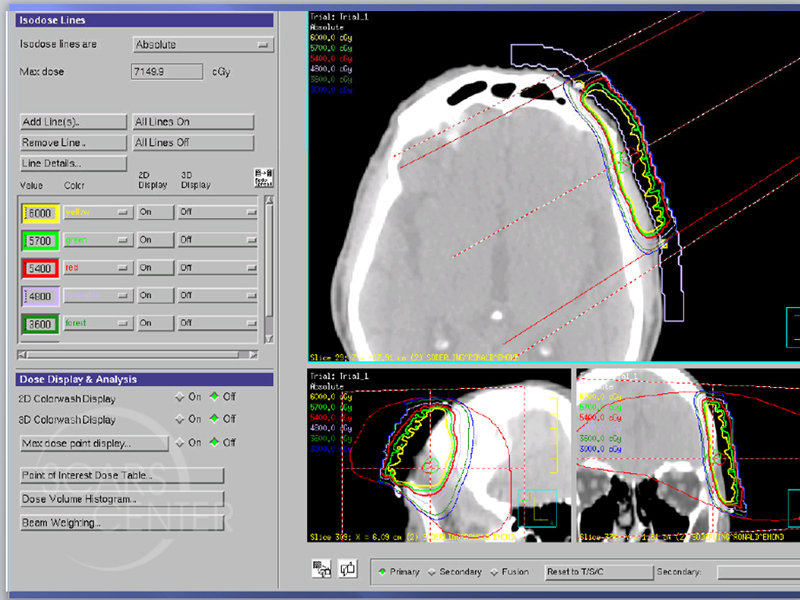Turn 2D Colorwash Display On
This screenshot has height=600, width=800.
[181, 397]
